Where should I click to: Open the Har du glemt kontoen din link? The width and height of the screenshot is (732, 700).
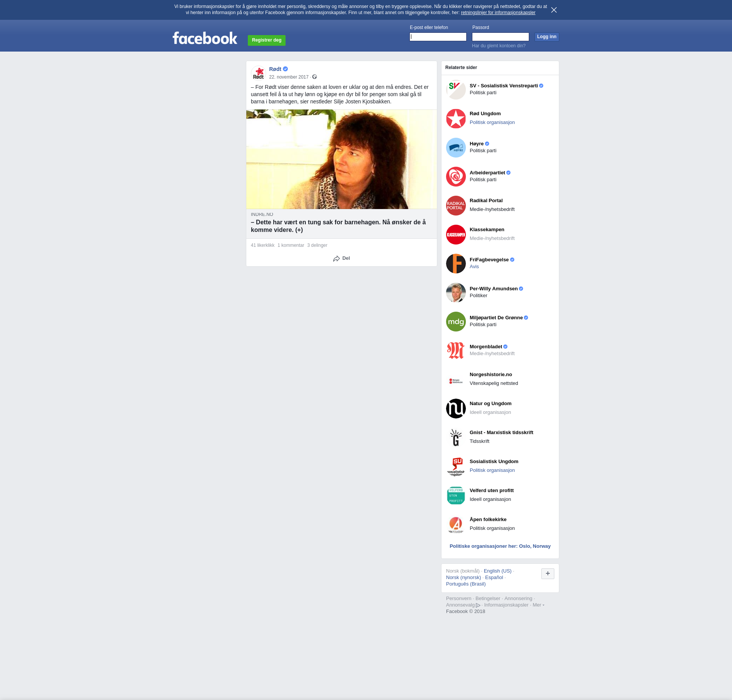[x=498, y=46]
